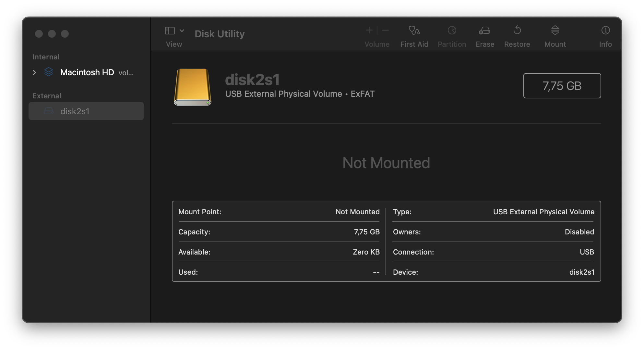Click the remove volume minus icon
This screenshot has width=644, height=350.
point(385,31)
